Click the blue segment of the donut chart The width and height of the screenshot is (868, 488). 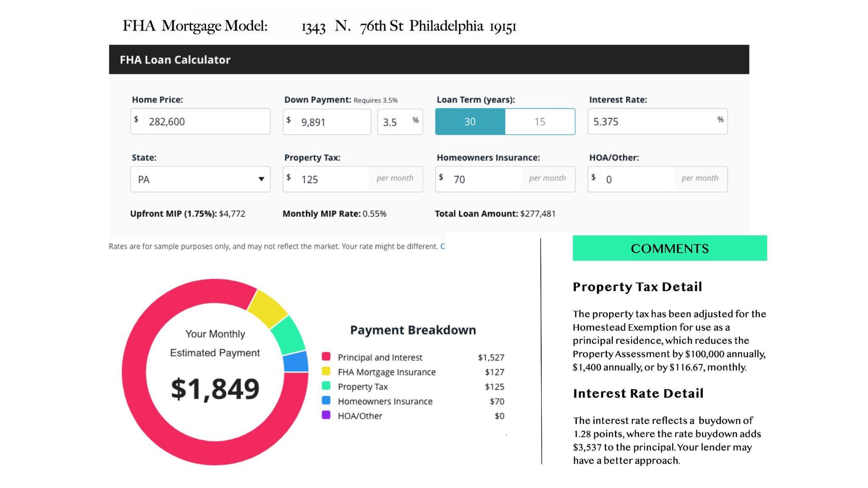[296, 362]
